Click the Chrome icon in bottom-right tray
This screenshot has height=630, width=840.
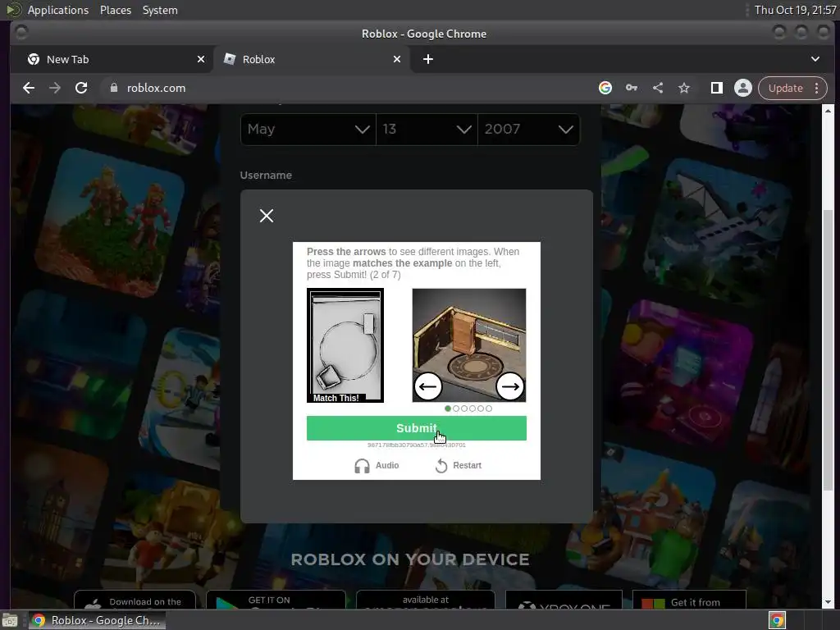778,620
